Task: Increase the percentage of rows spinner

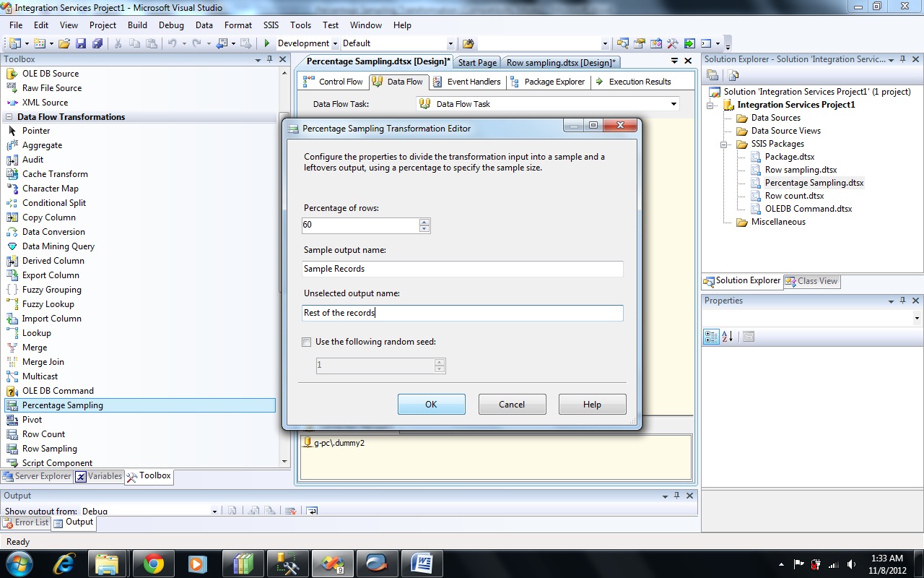Action: (x=424, y=222)
